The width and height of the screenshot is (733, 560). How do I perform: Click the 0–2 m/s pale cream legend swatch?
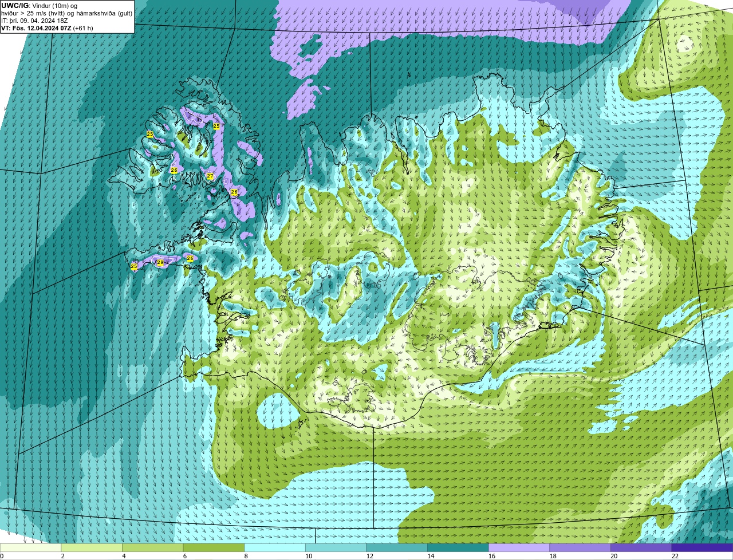pyautogui.click(x=30, y=547)
